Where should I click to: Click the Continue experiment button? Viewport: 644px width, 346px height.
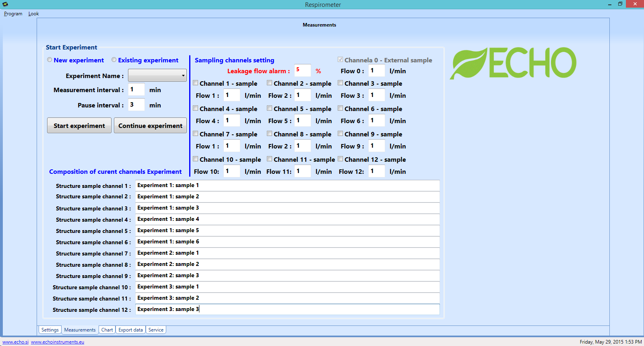[150, 126]
